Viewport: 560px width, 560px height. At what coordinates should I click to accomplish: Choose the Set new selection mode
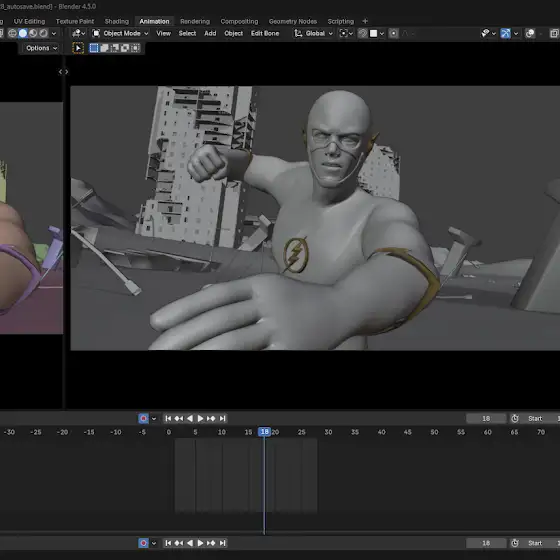pos(94,48)
